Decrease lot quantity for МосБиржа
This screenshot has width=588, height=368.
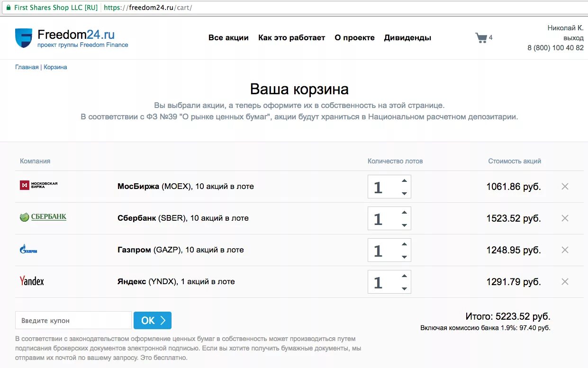coord(404,193)
